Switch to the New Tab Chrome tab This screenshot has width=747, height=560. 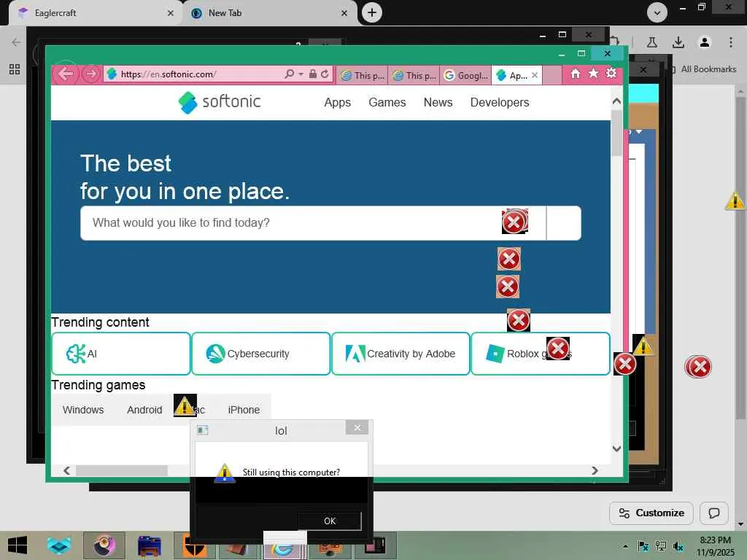pos(270,13)
